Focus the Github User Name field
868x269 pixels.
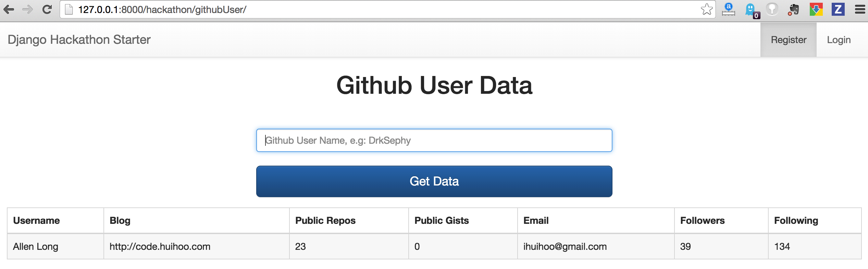tap(434, 140)
